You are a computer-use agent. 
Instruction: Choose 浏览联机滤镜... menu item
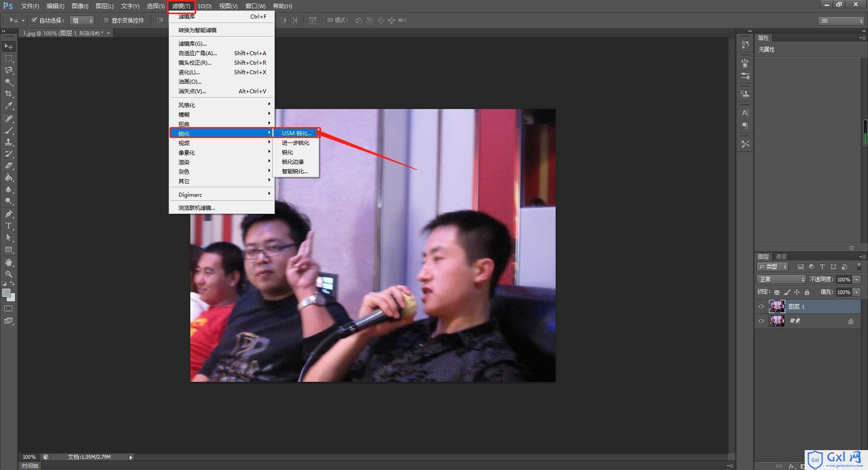tap(222, 208)
